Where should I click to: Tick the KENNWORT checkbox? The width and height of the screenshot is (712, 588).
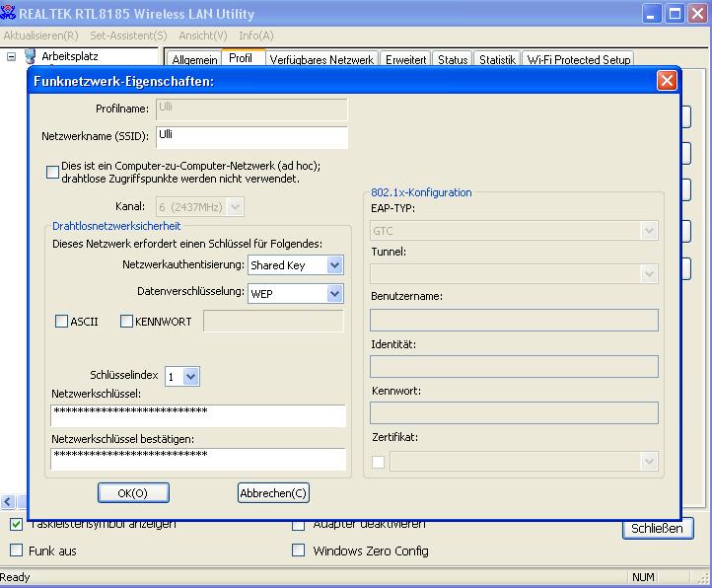126,322
